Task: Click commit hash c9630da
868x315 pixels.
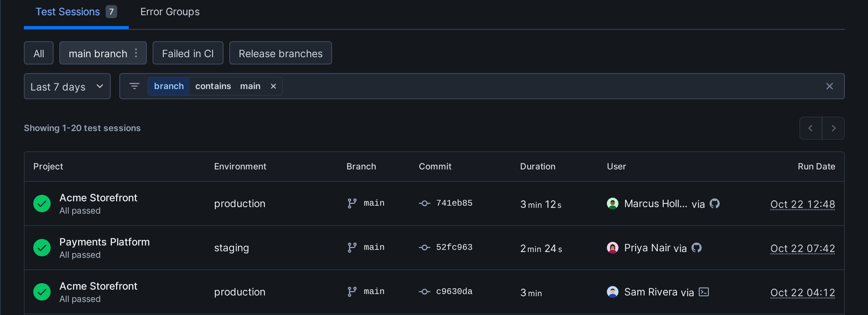Action: (x=454, y=291)
